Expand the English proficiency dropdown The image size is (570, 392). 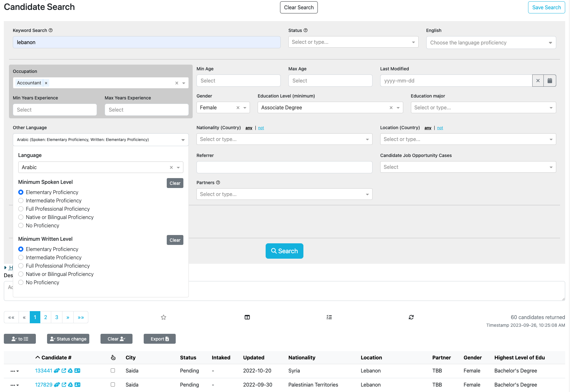491,43
